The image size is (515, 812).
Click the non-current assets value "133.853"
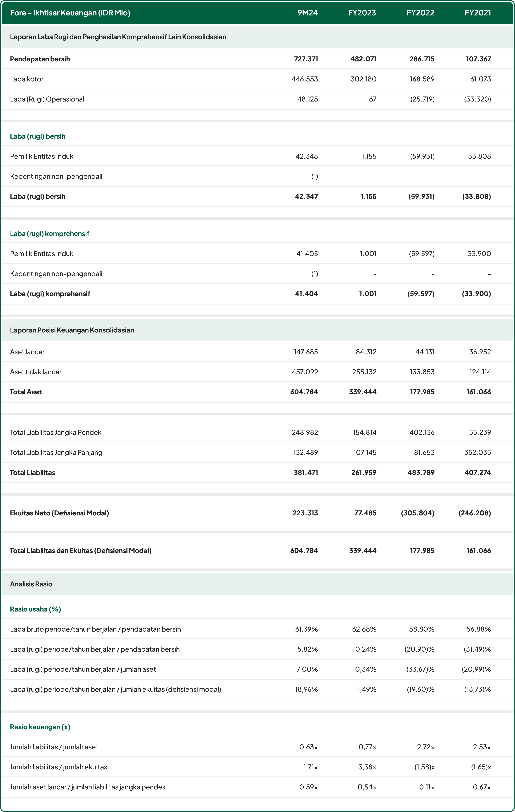click(x=422, y=372)
